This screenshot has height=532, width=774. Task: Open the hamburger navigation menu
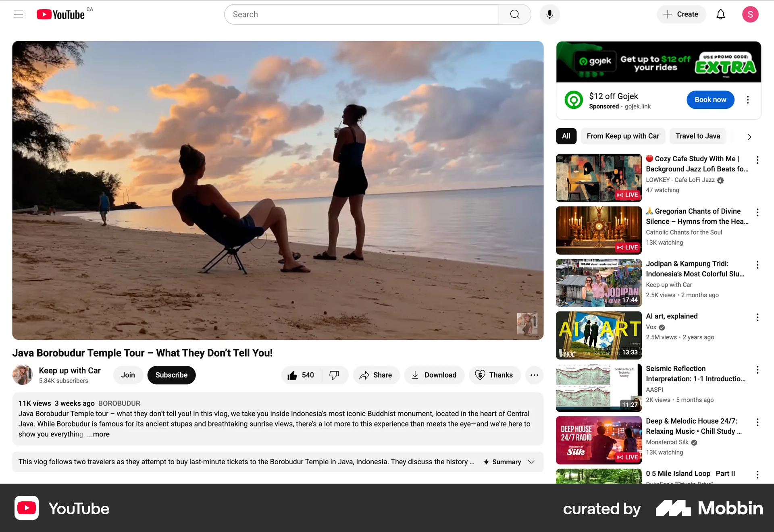pyautogui.click(x=18, y=14)
